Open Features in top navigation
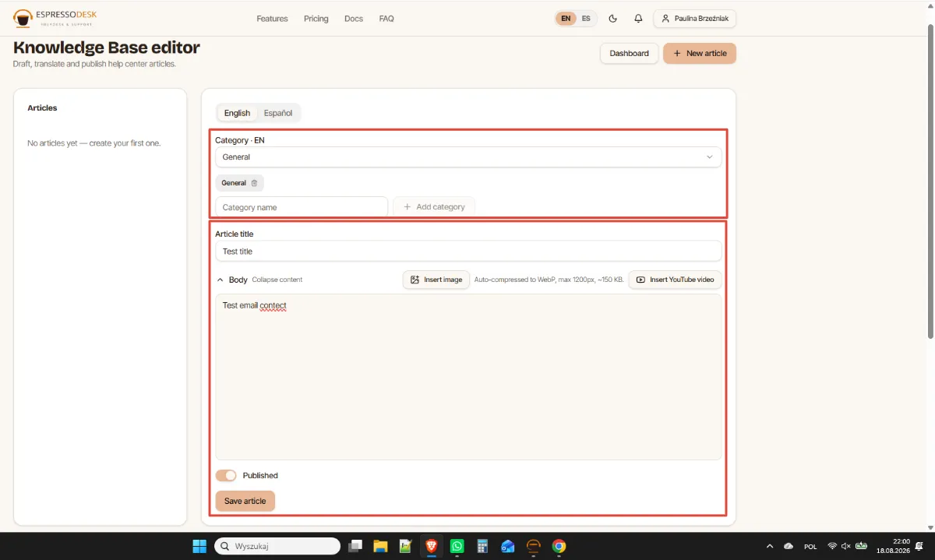The image size is (935, 560). point(272,19)
